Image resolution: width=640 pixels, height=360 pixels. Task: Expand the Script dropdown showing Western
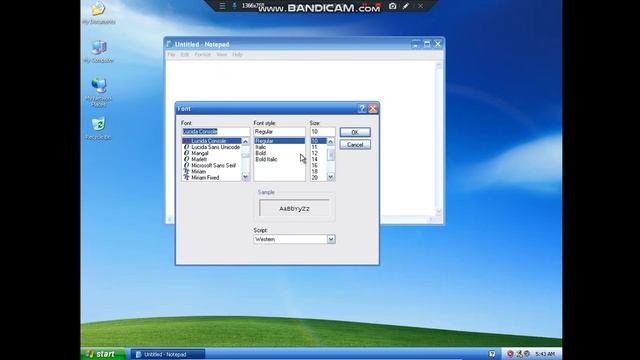point(331,239)
